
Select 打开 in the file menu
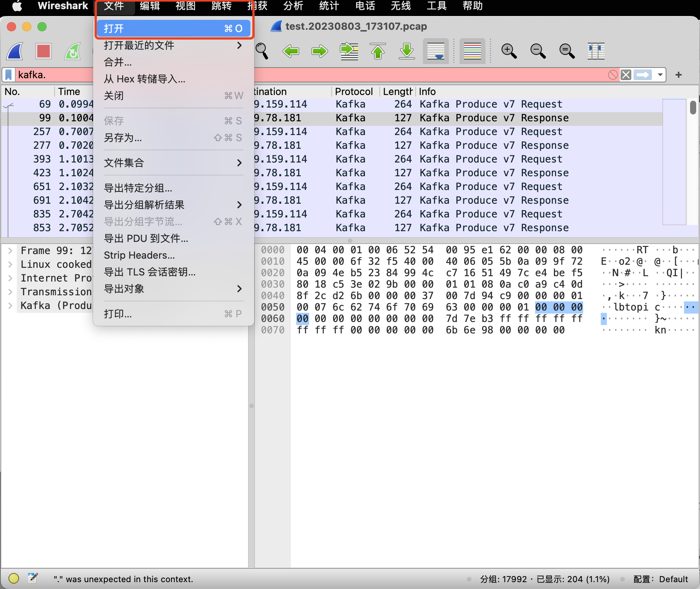[x=174, y=29]
